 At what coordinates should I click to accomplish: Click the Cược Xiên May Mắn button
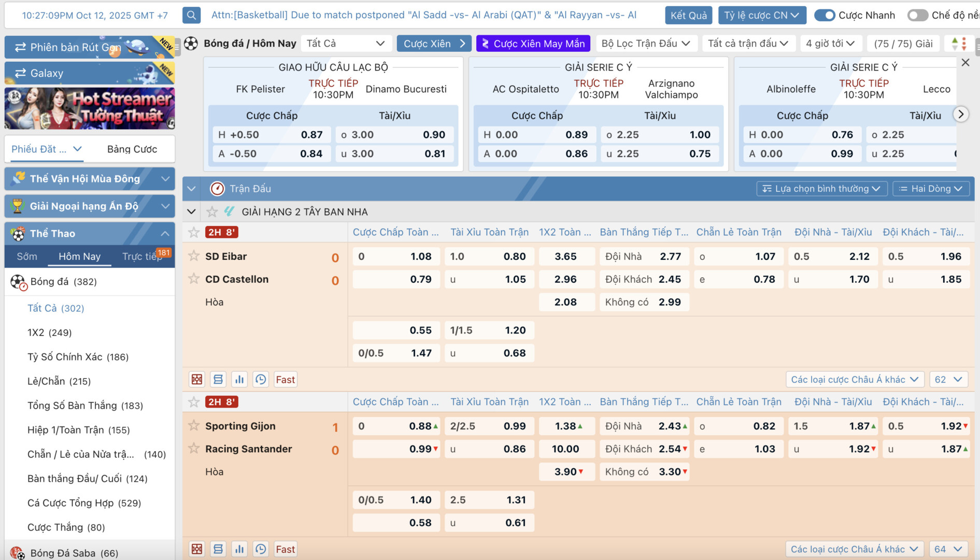coord(533,44)
